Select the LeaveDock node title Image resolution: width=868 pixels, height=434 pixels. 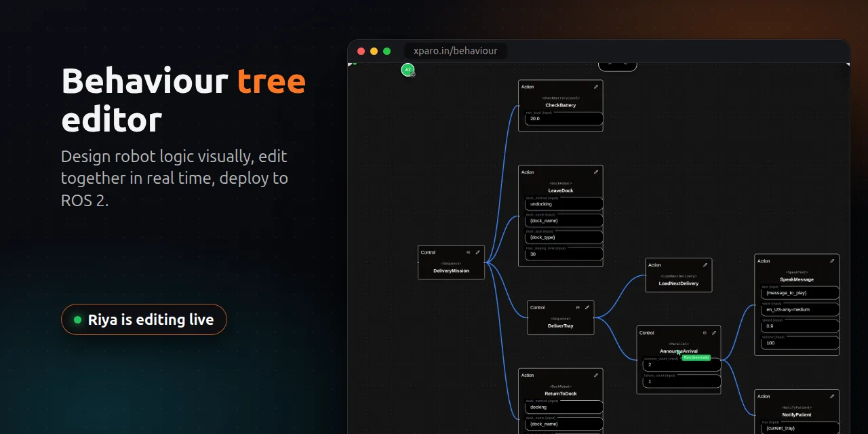(x=561, y=191)
